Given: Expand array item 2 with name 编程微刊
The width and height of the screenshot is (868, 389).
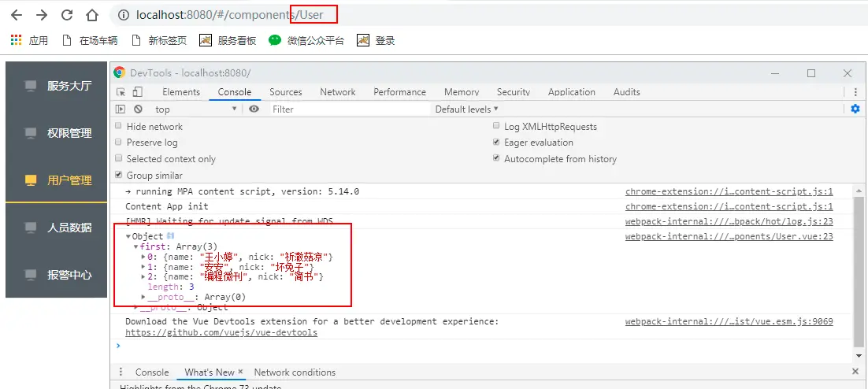Looking at the screenshot, I should tap(144, 276).
